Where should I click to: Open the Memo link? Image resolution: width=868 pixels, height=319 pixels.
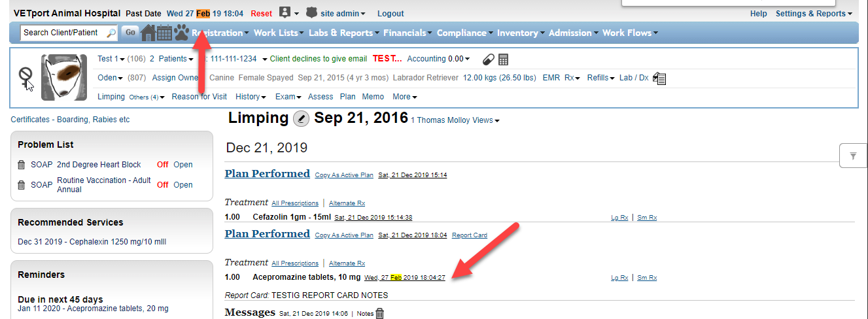pyautogui.click(x=373, y=97)
